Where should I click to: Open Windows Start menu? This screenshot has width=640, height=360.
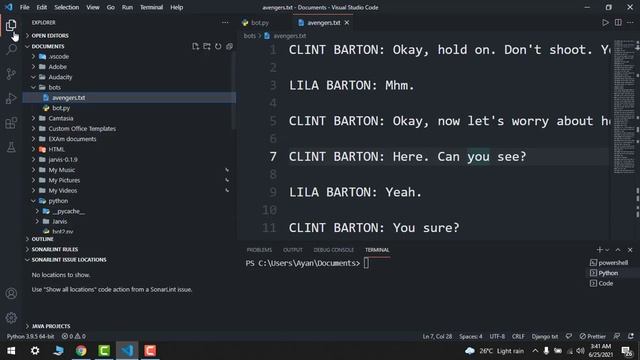point(11,351)
